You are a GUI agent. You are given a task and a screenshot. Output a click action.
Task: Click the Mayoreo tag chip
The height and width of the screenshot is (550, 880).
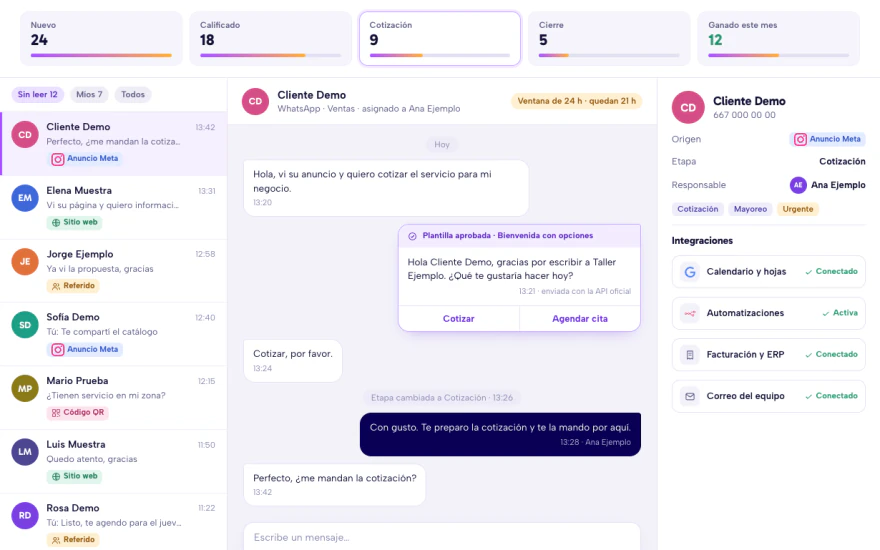tap(750, 209)
